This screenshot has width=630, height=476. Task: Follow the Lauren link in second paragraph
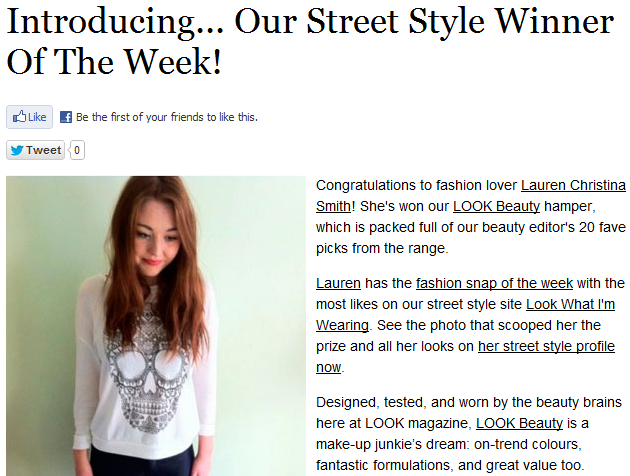pyautogui.click(x=338, y=283)
